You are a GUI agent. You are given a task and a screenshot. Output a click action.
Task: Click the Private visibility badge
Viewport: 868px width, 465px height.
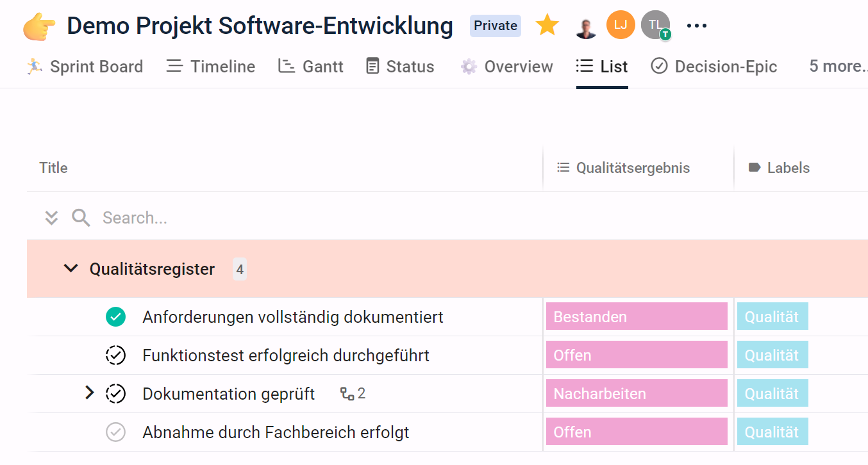[496, 26]
